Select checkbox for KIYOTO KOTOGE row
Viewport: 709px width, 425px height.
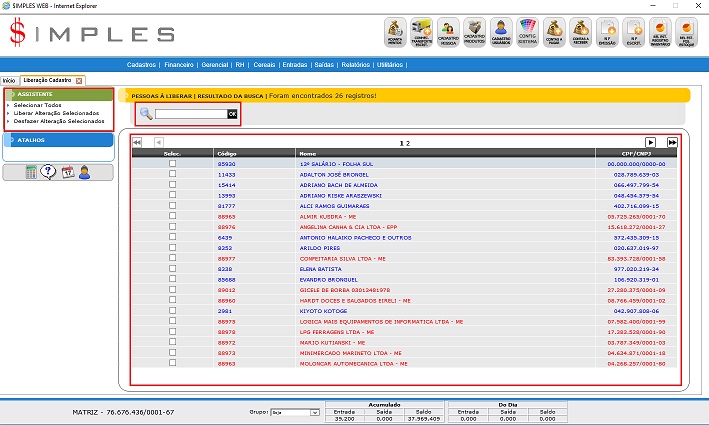pos(172,310)
